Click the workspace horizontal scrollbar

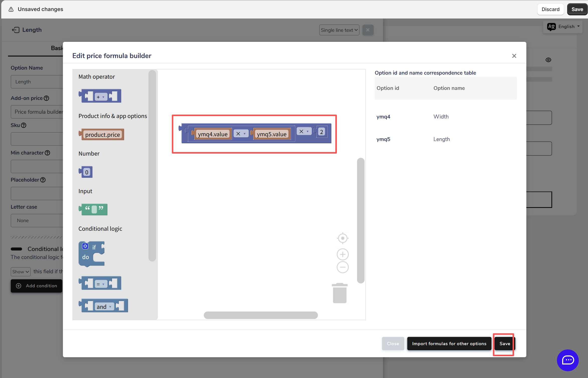coord(261,315)
